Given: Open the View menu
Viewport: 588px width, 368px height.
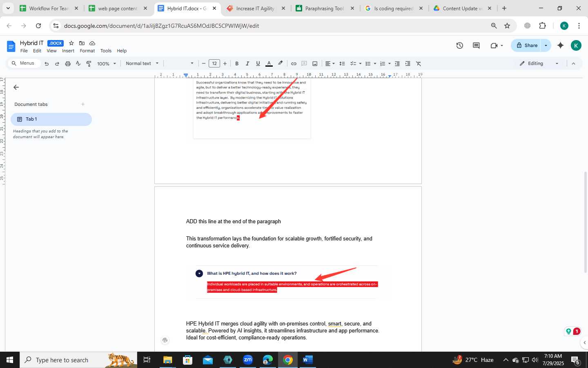Looking at the screenshot, I should 51,51.
